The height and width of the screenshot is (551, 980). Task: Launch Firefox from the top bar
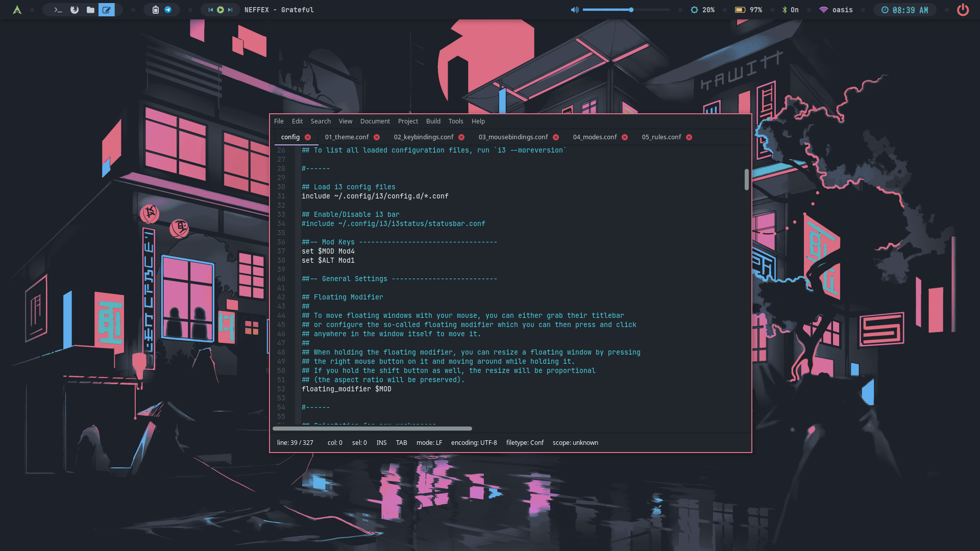click(x=75, y=10)
